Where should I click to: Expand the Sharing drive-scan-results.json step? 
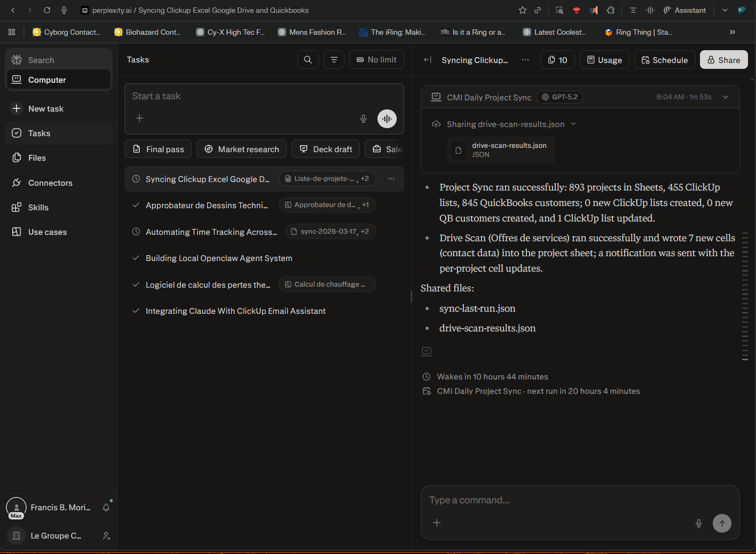point(573,124)
